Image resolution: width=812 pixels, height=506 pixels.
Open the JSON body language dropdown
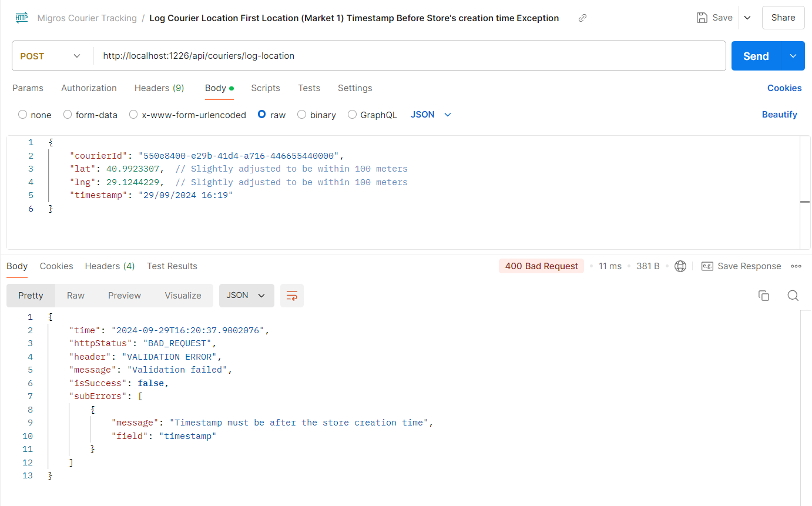click(431, 115)
